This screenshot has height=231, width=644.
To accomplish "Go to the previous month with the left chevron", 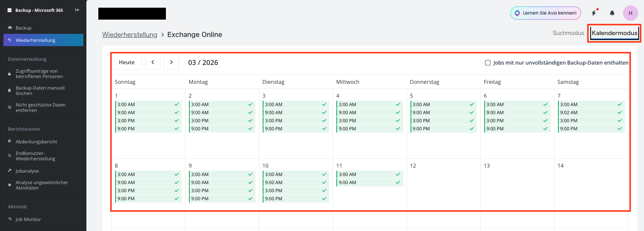I will coord(153,62).
